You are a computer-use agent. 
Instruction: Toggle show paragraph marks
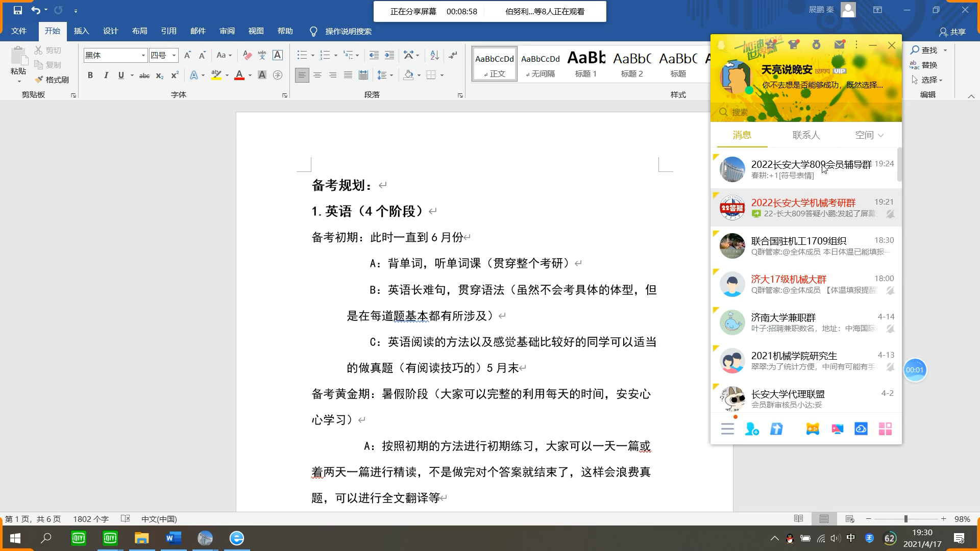453,55
